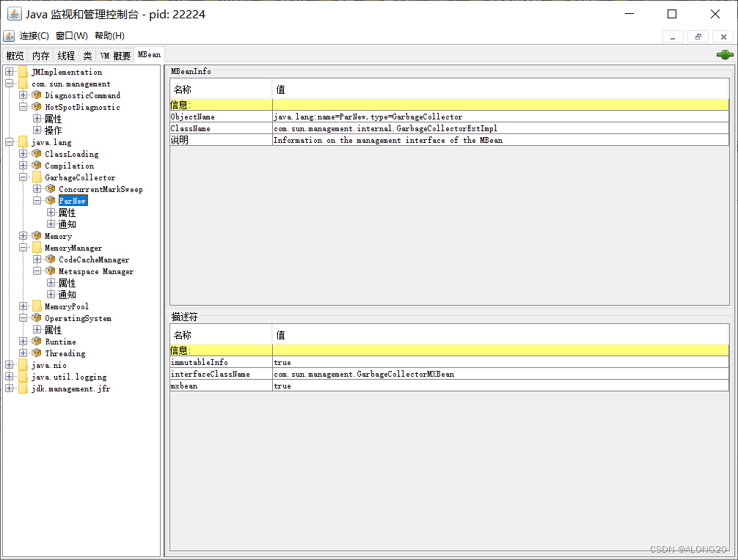Open the 帮助(H) menu
Image resolution: width=738 pixels, height=560 pixels.
coord(109,36)
